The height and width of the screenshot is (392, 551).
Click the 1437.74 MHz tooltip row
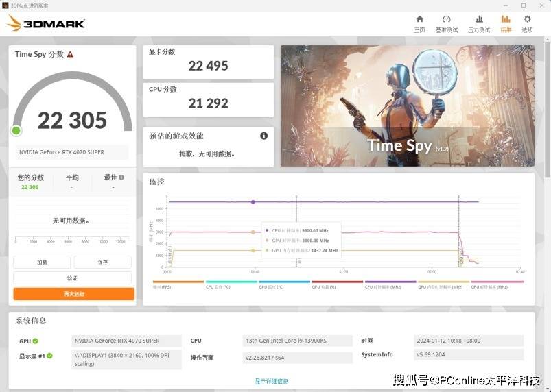coord(301,251)
